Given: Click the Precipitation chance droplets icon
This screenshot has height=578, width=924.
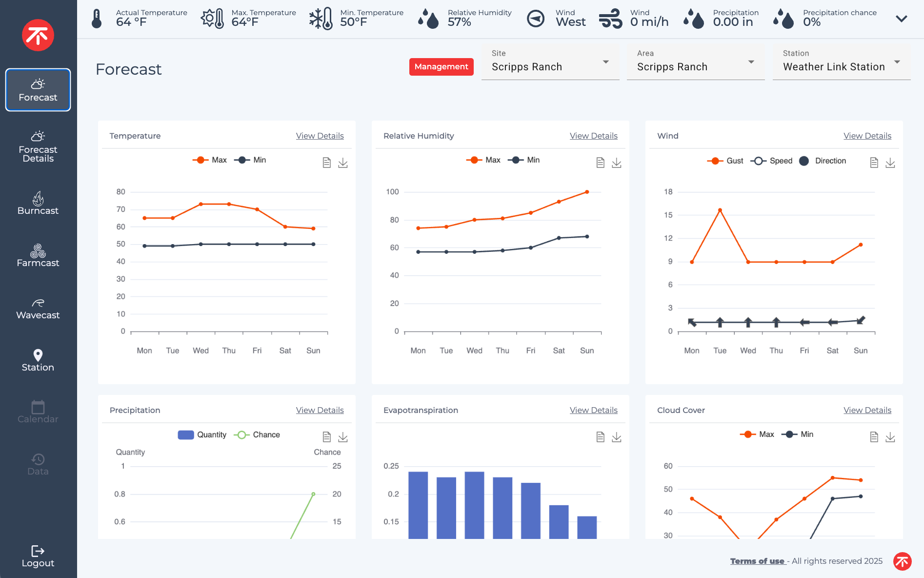Looking at the screenshot, I should point(783,19).
